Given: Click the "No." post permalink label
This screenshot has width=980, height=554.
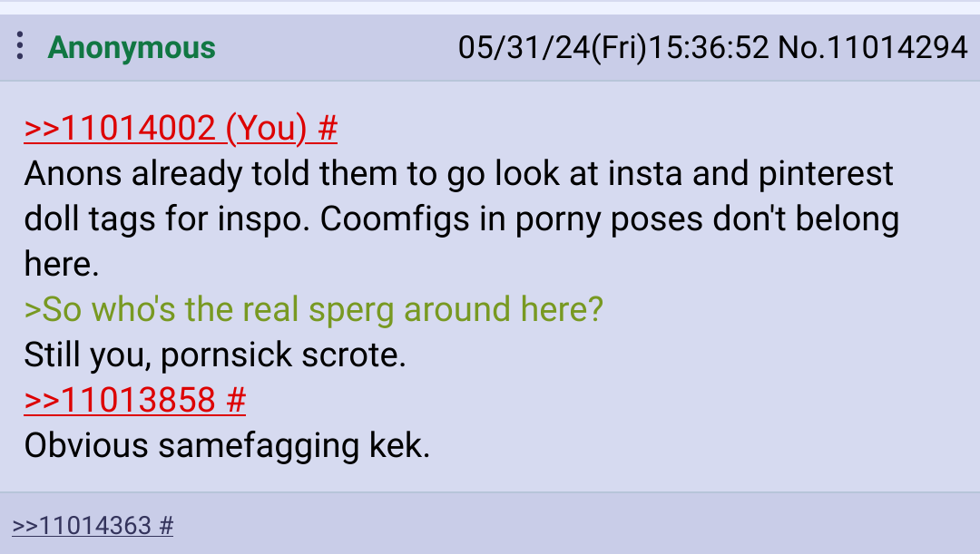Looking at the screenshot, I should pos(801,47).
